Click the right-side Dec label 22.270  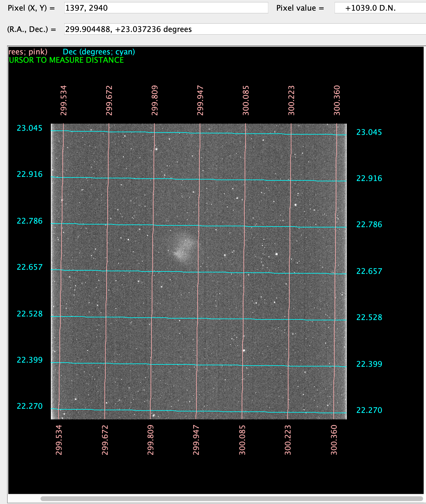point(369,410)
